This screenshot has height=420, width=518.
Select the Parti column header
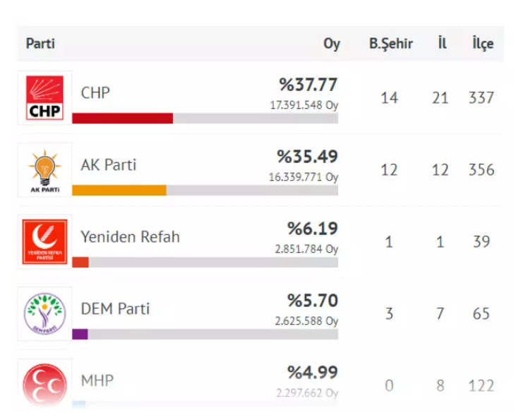click(x=40, y=44)
